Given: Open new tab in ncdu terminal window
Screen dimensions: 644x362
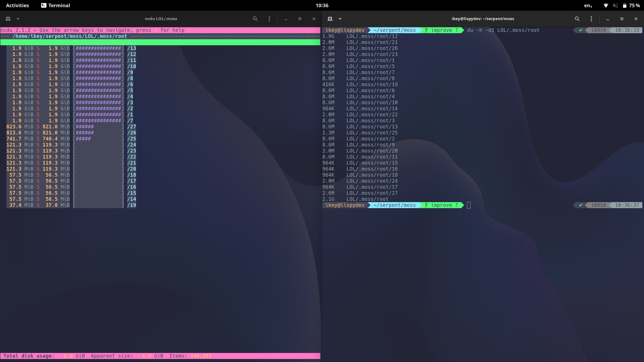Looking at the screenshot, I should pyautogui.click(x=8, y=19).
